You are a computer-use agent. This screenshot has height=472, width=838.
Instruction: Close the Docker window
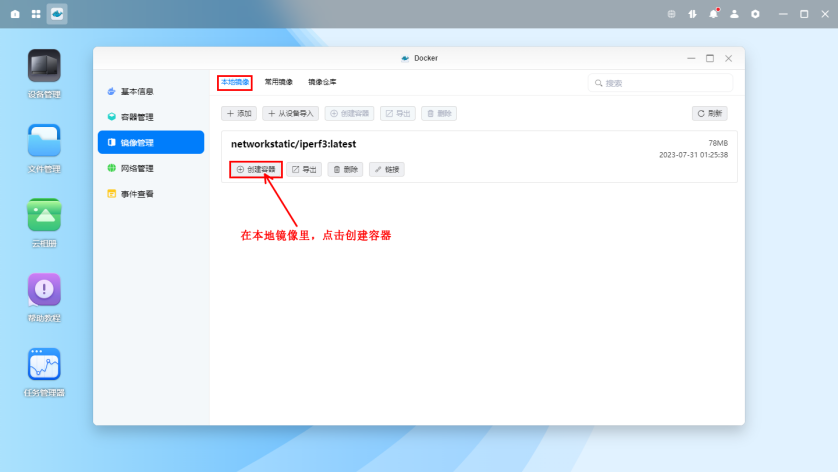(x=728, y=58)
